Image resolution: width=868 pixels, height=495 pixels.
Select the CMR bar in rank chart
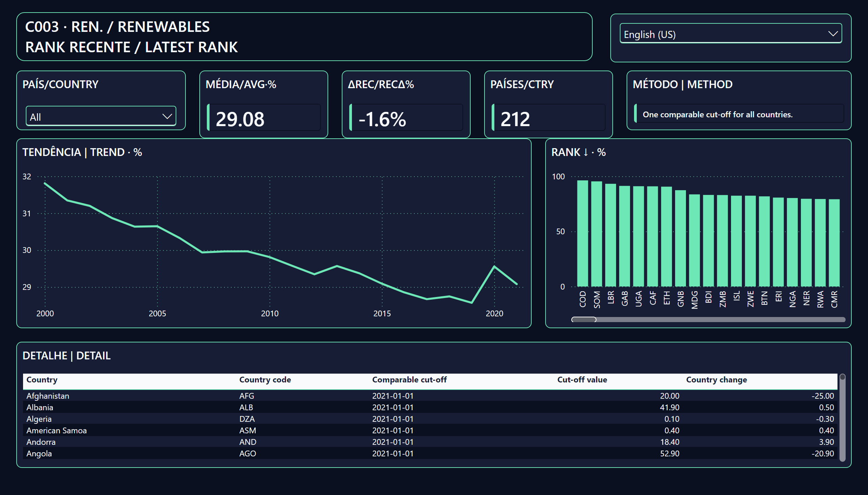click(x=834, y=243)
